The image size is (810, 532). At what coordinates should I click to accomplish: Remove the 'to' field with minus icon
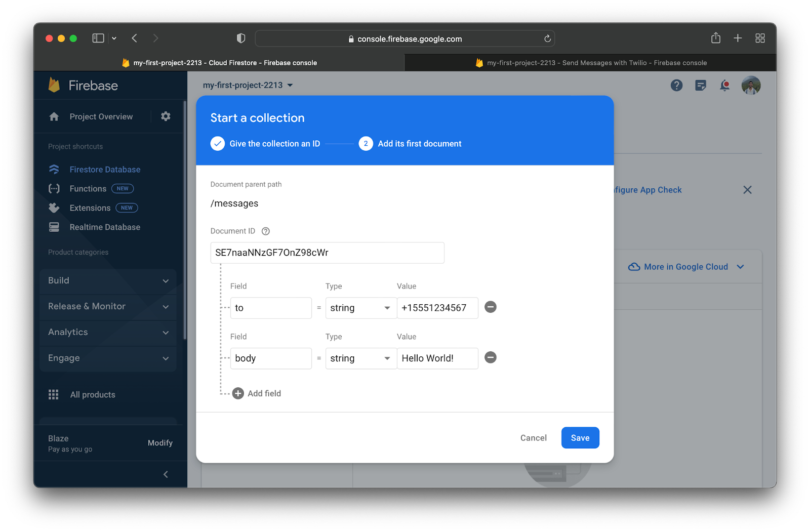click(491, 307)
